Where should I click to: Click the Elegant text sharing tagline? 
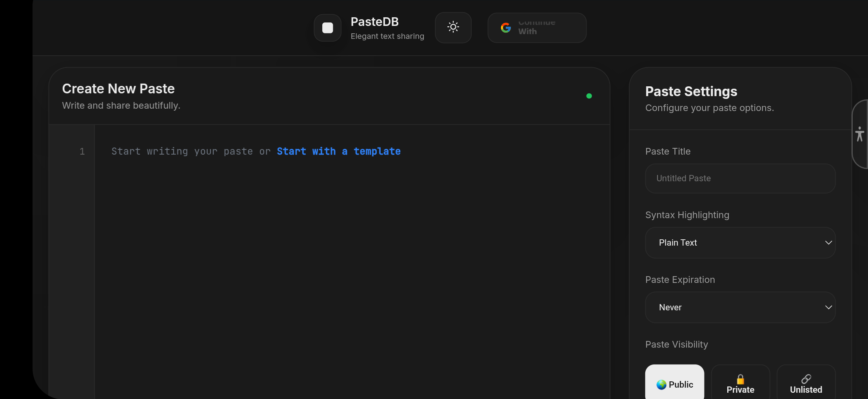coord(387,36)
